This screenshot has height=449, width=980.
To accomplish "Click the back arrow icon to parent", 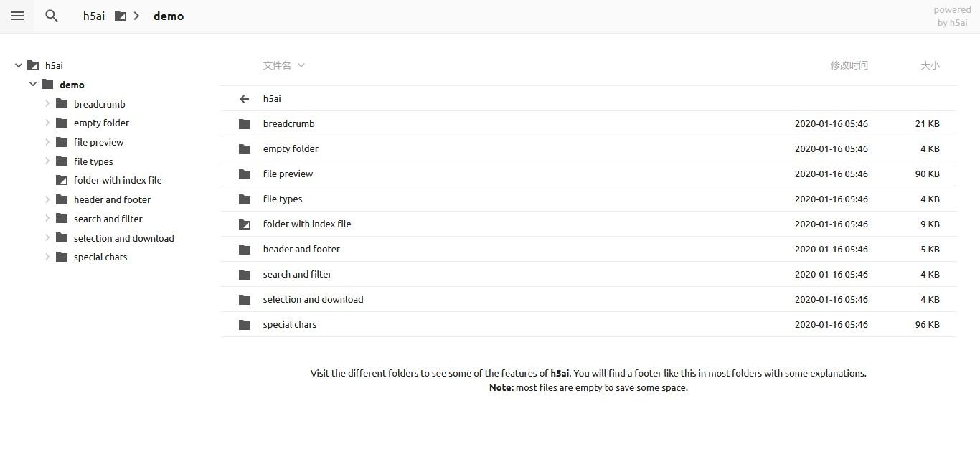I will pyautogui.click(x=245, y=99).
